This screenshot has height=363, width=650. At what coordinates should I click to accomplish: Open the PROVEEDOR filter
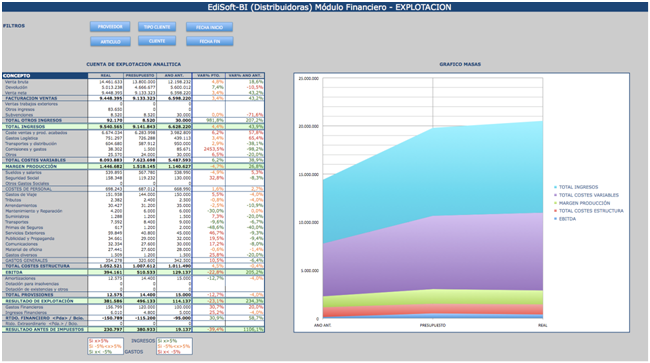pyautogui.click(x=110, y=27)
